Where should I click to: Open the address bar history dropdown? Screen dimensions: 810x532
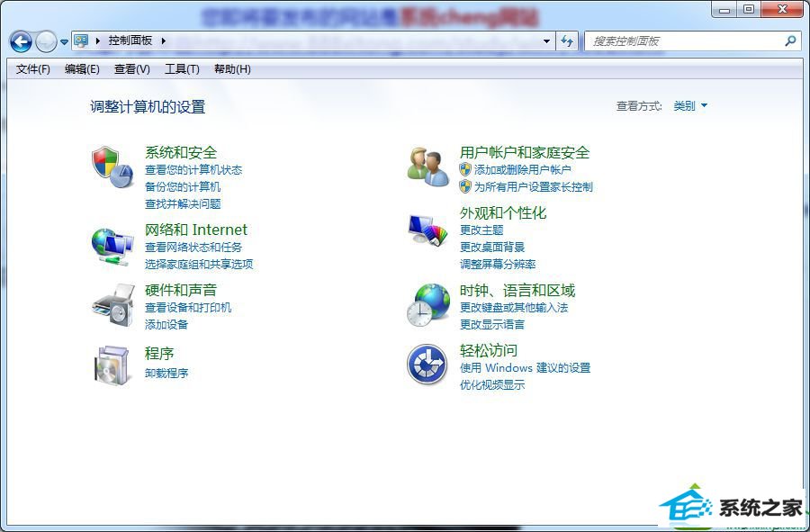pos(546,41)
